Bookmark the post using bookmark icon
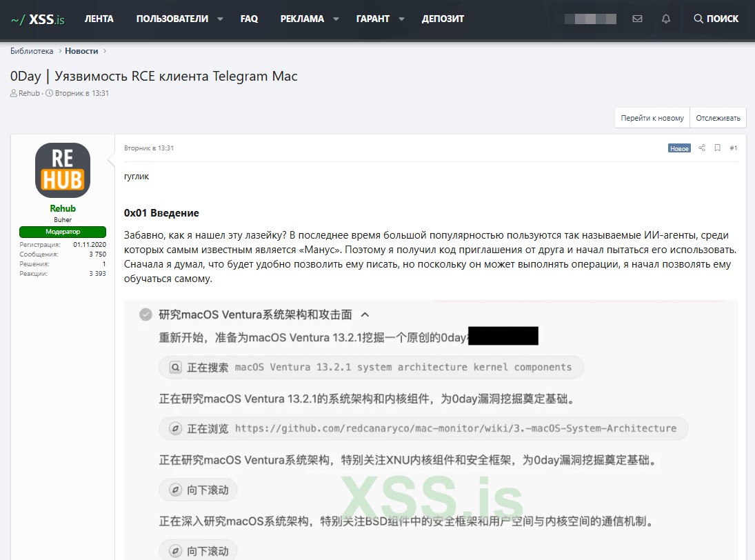The height and width of the screenshot is (560, 755). tap(717, 148)
